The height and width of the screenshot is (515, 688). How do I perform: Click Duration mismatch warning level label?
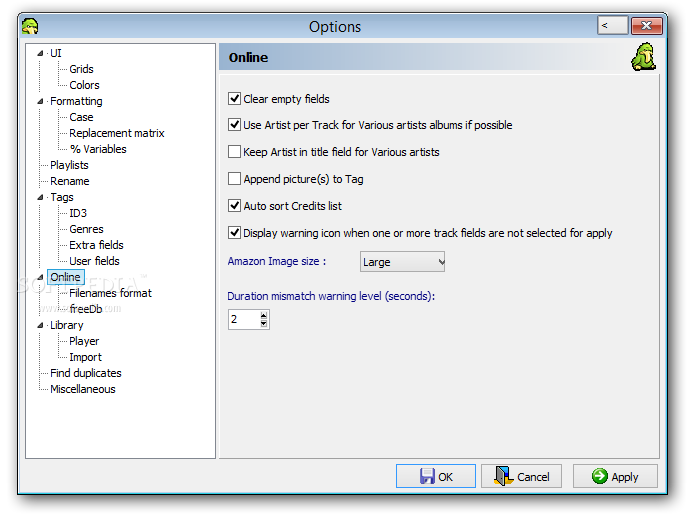pyautogui.click(x=331, y=296)
